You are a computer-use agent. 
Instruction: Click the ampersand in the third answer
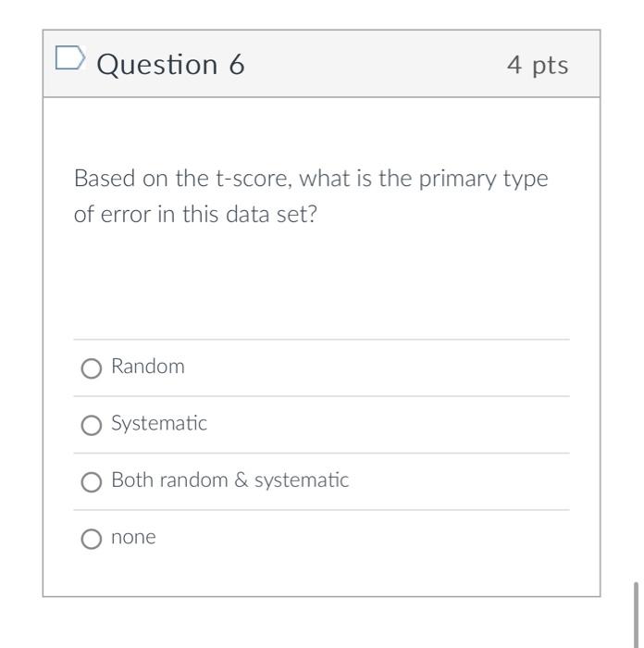pos(241,480)
